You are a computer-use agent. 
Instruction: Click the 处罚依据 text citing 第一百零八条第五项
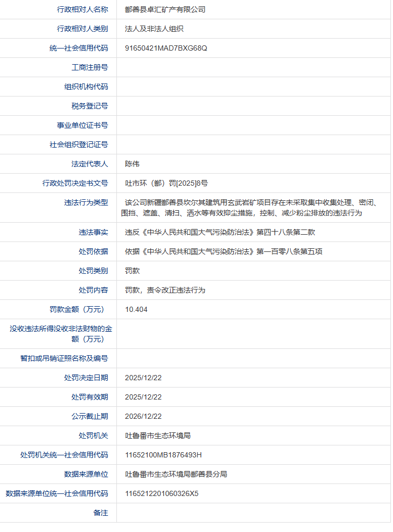click(x=223, y=251)
